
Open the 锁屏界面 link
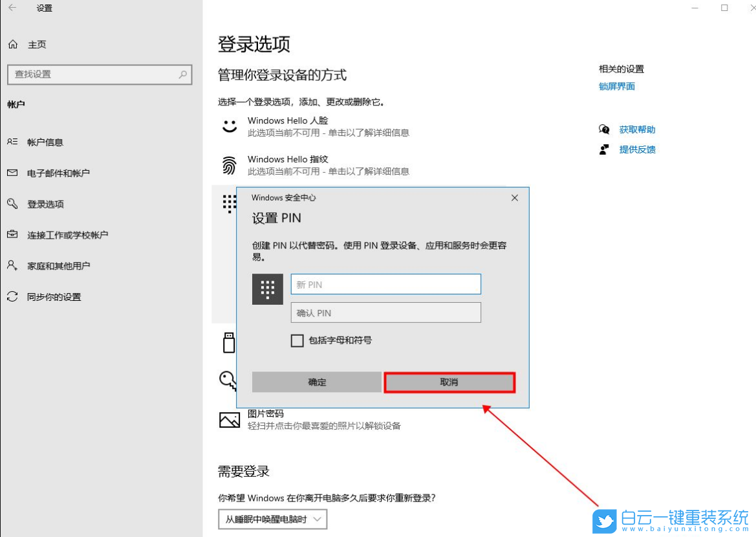(616, 86)
